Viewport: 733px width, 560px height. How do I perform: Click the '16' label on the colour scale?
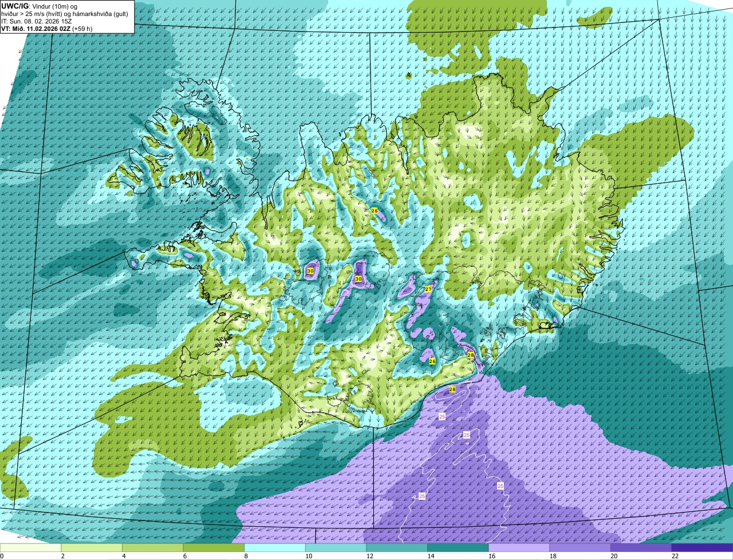492,556
